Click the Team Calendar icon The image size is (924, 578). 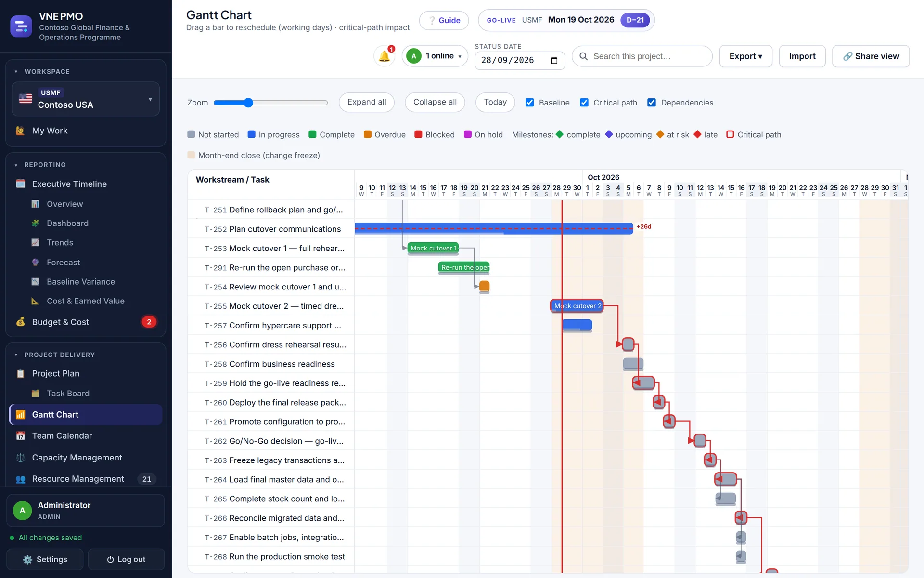click(x=20, y=436)
